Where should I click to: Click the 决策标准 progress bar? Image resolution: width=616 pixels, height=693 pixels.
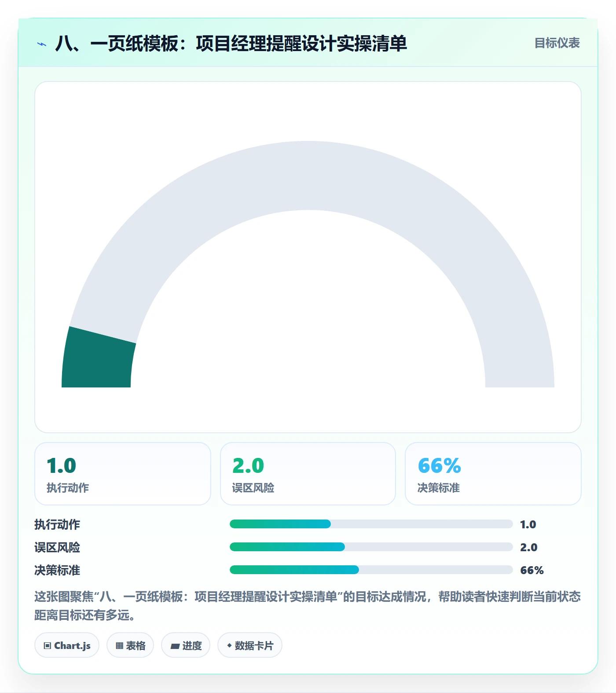[371, 570]
